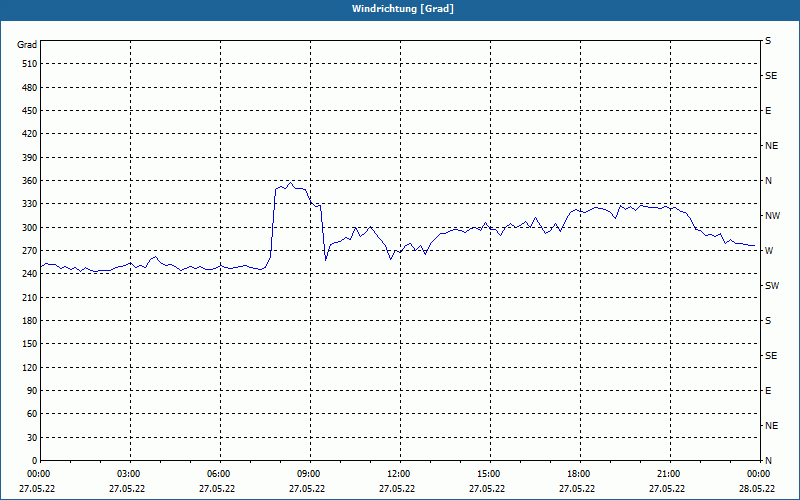Viewport: 800px width, 500px height.
Task: Click the S compass label at the 180 gridline
Action: [768, 321]
